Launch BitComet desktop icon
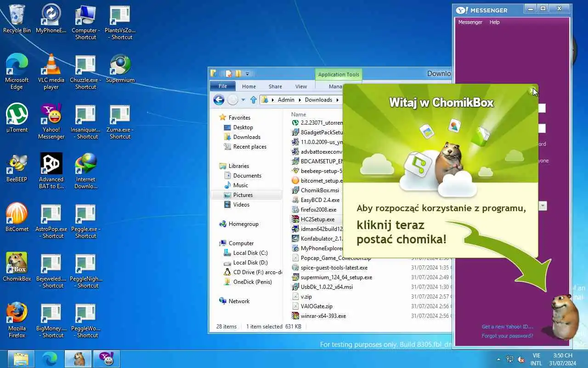This screenshot has width=588, height=368. [17, 217]
